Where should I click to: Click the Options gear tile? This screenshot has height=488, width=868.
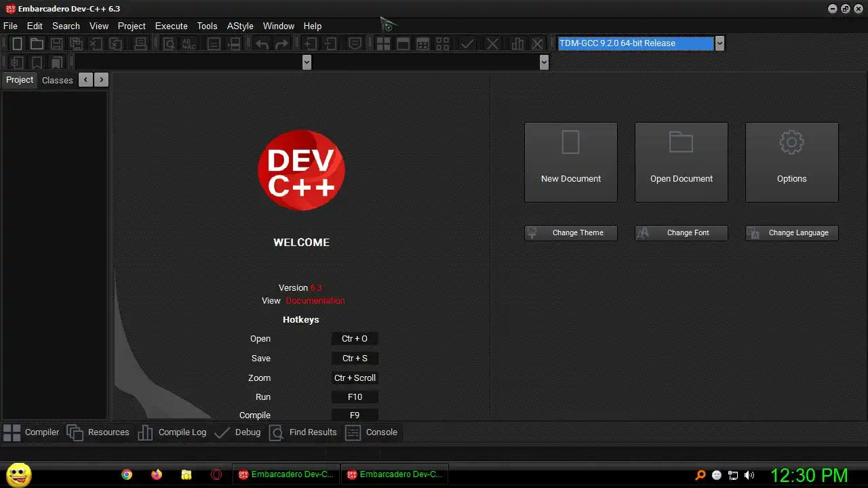coord(792,162)
